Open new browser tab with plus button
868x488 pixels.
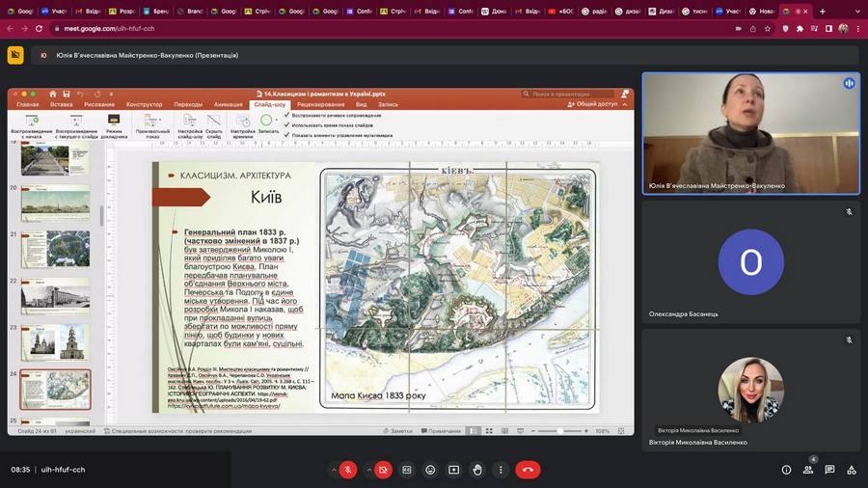tap(822, 12)
